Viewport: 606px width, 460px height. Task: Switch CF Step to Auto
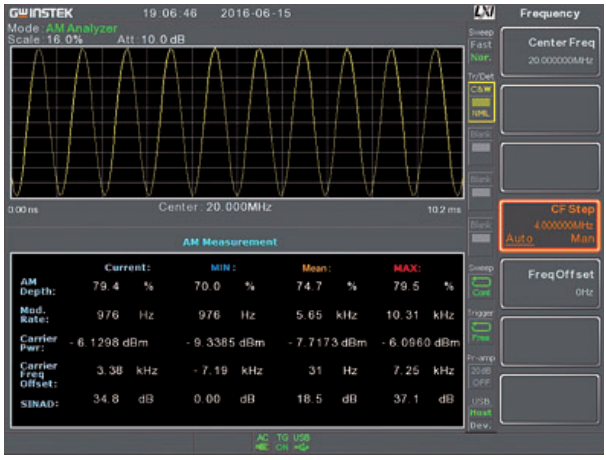pos(519,239)
